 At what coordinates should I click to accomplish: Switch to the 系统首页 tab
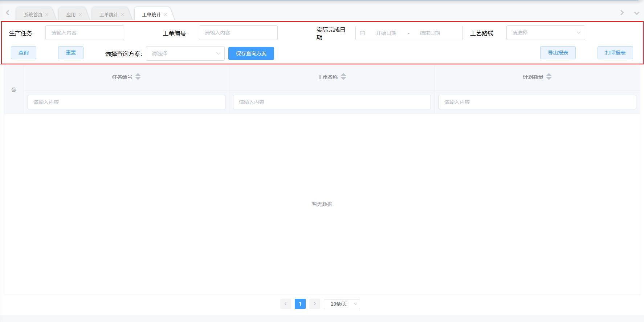(33, 15)
